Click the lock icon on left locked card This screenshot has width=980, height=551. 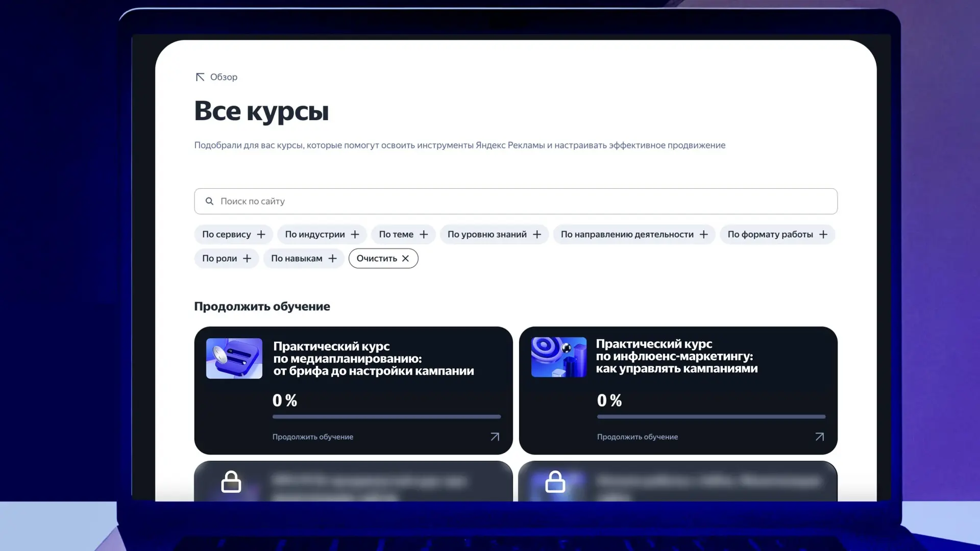tap(231, 481)
